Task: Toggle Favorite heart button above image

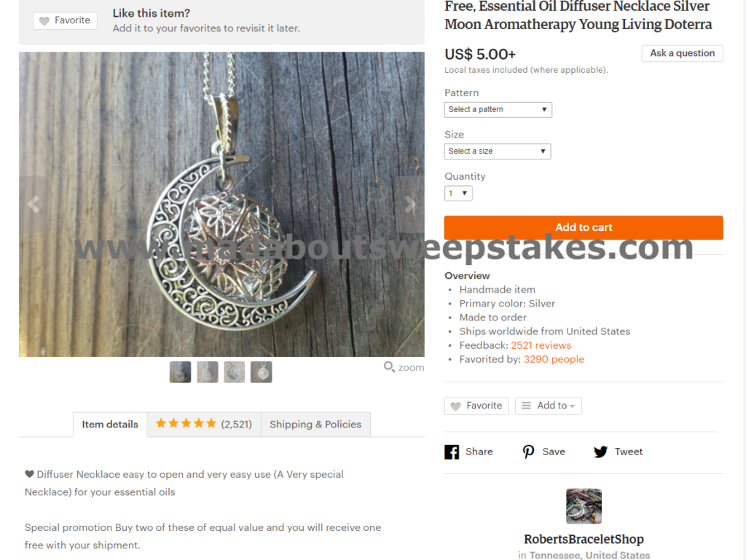Action: coord(65,20)
